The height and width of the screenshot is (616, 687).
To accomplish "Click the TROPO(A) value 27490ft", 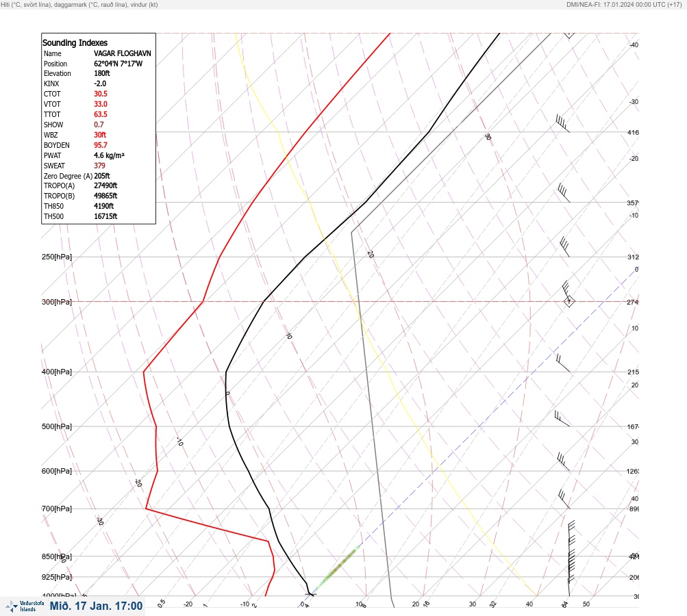I will 105,185.
